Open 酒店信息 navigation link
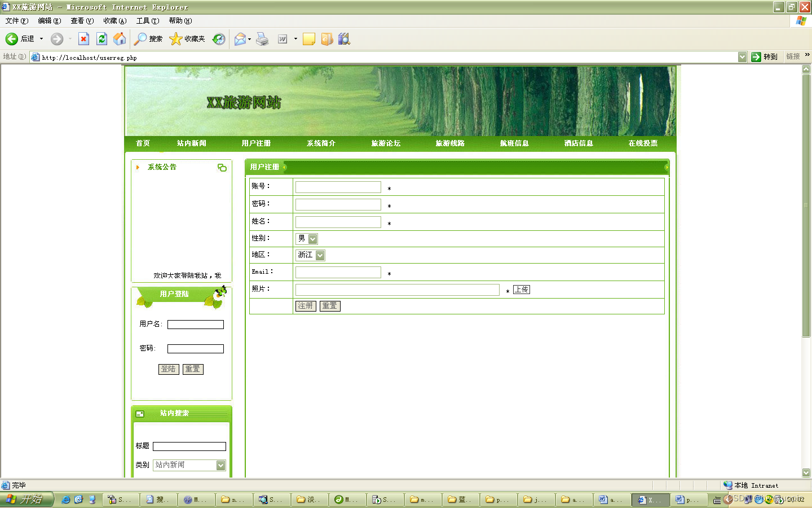 (x=579, y=143)
